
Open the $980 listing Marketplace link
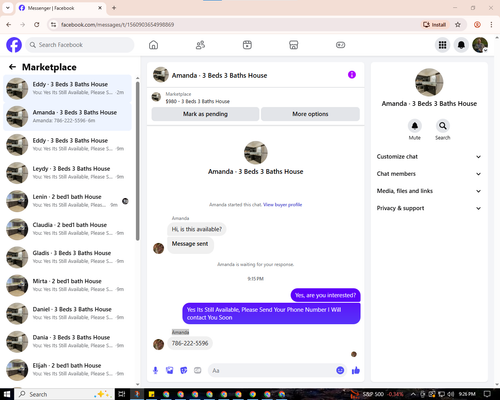click(x=198, y=101)
